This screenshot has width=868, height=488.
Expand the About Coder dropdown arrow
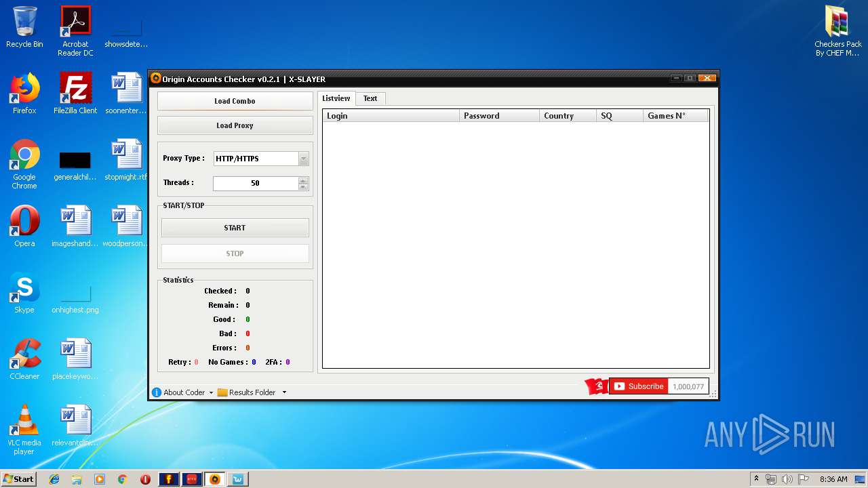(211, 392)
